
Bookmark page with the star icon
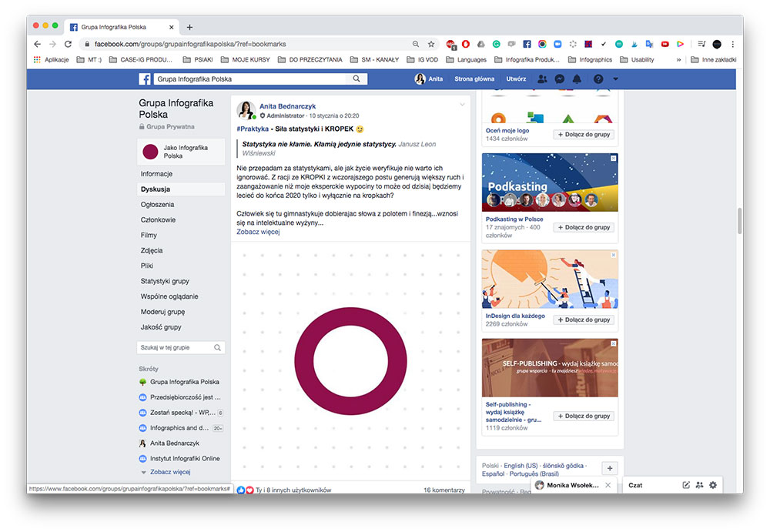coord(431,45)
